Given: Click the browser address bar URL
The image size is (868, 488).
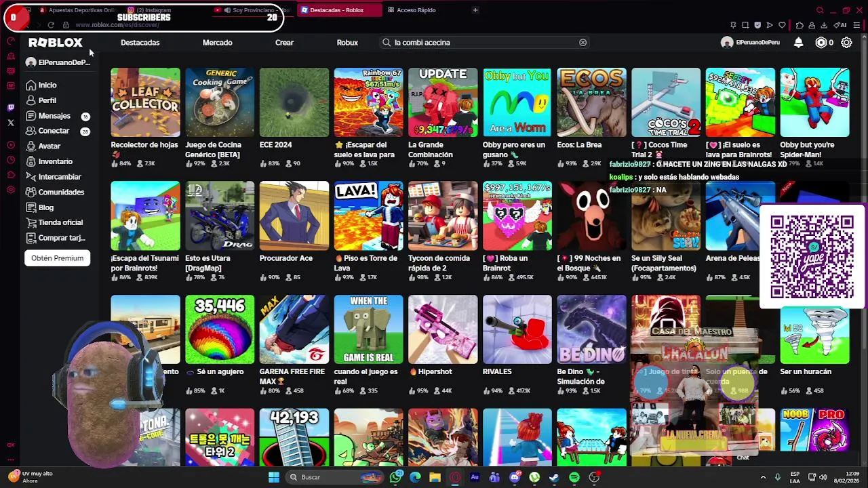Looking at the screenshot, I should pos(117,25).
